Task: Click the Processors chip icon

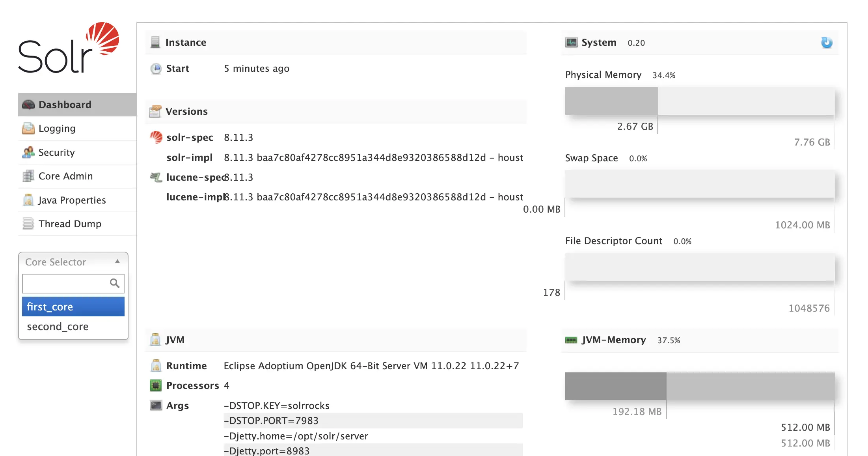Action: click(x=156, y=385)
